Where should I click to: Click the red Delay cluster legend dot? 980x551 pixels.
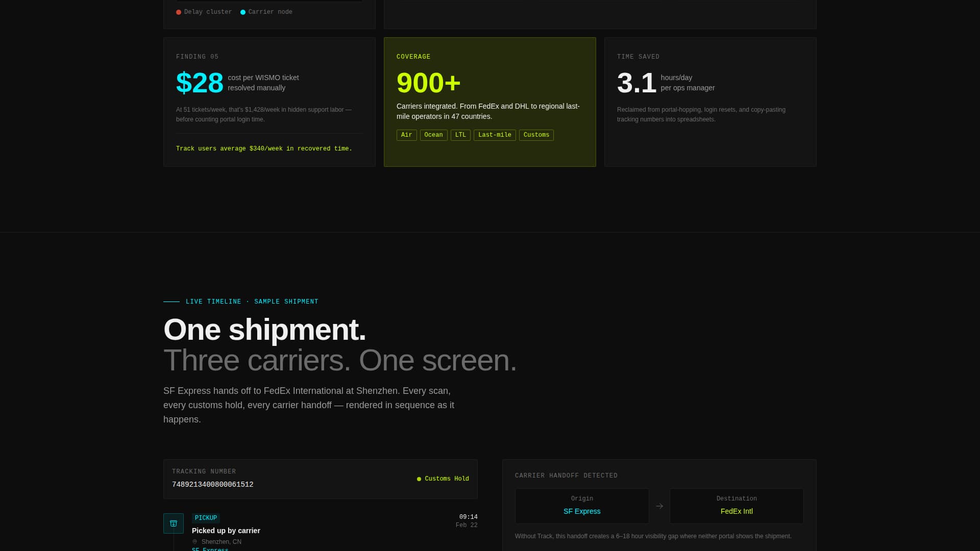[179, 12]
